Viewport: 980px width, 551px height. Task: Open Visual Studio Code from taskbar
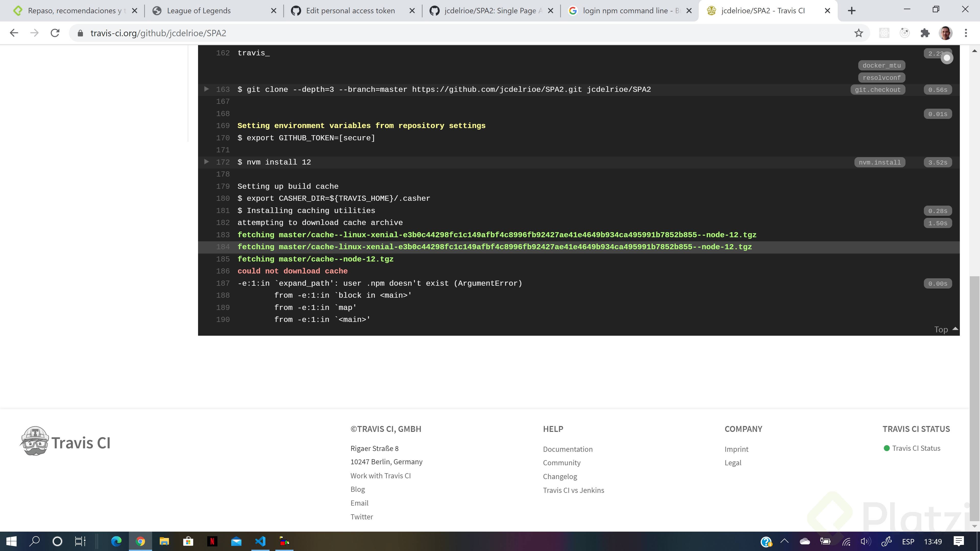point(260,541)
